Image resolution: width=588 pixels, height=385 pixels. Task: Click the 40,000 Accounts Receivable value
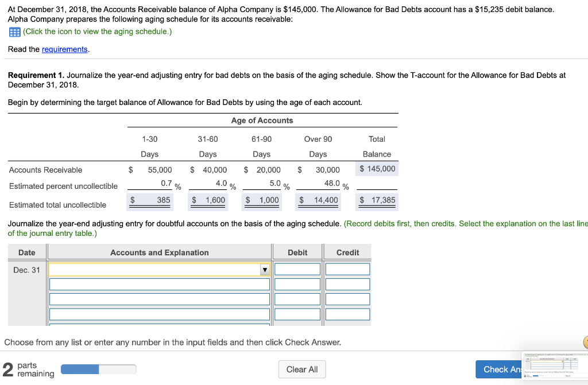(x=215, y=170)
